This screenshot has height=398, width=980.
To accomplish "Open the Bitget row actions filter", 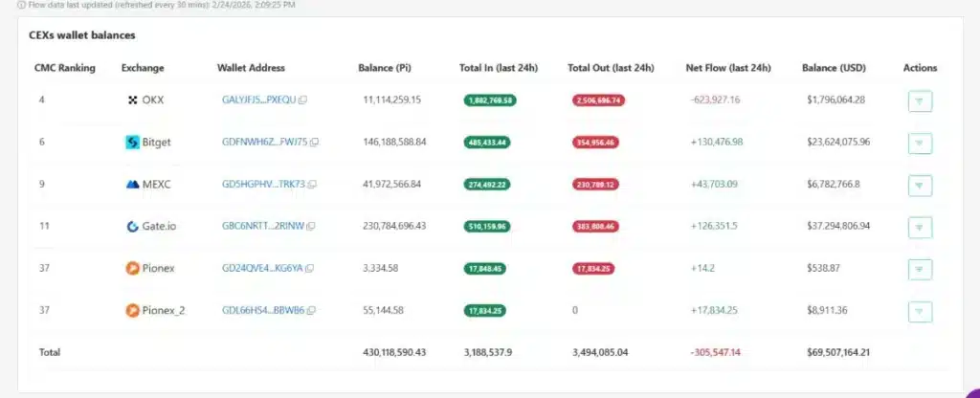I will click(920, 144).
